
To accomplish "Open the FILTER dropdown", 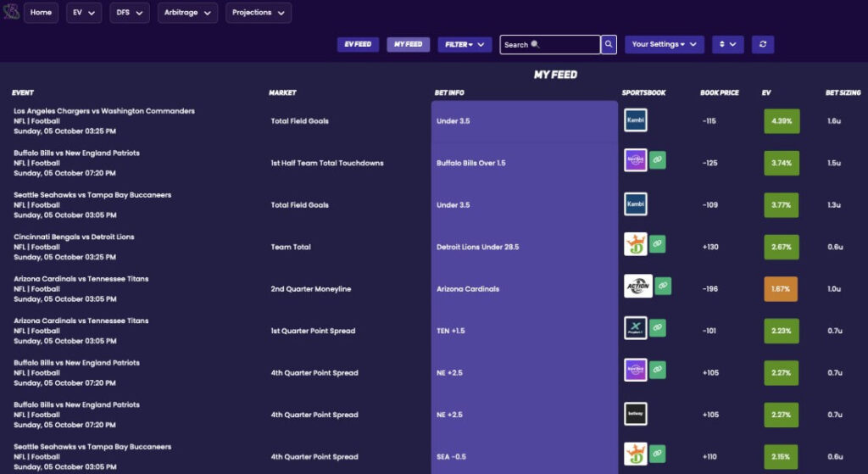I will tap(465, 44).
